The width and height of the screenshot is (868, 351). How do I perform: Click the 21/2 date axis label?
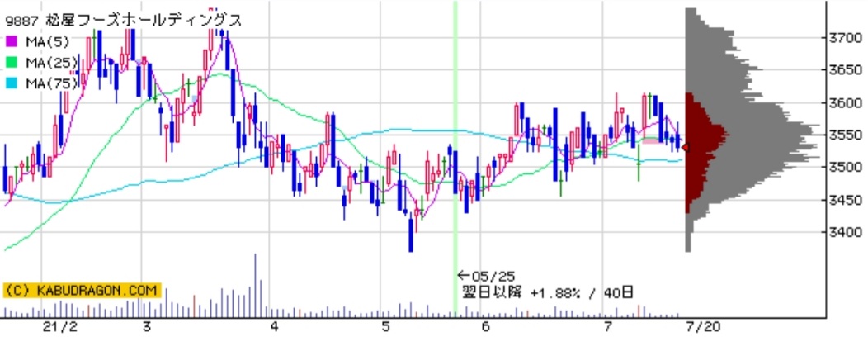[60, 326]
